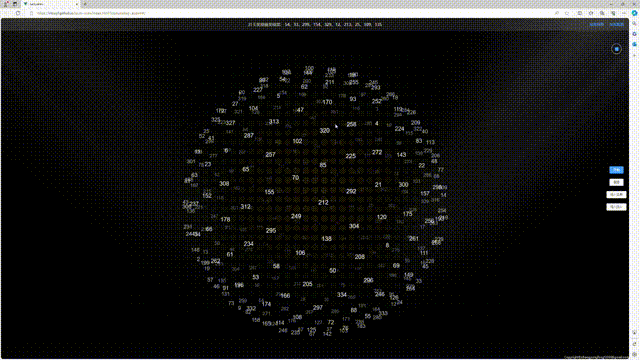
Task: Select number 261 in the sphere
Action: coord(413,239)
